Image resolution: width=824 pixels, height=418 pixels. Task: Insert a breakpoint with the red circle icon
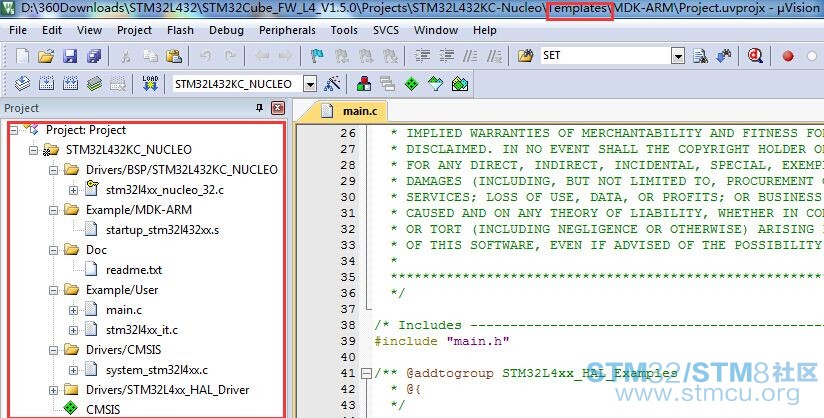788,56
